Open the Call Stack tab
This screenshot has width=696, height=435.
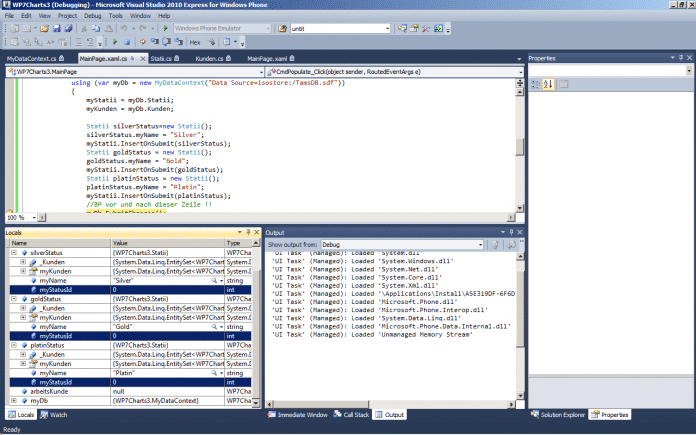[x=352, y=415]
